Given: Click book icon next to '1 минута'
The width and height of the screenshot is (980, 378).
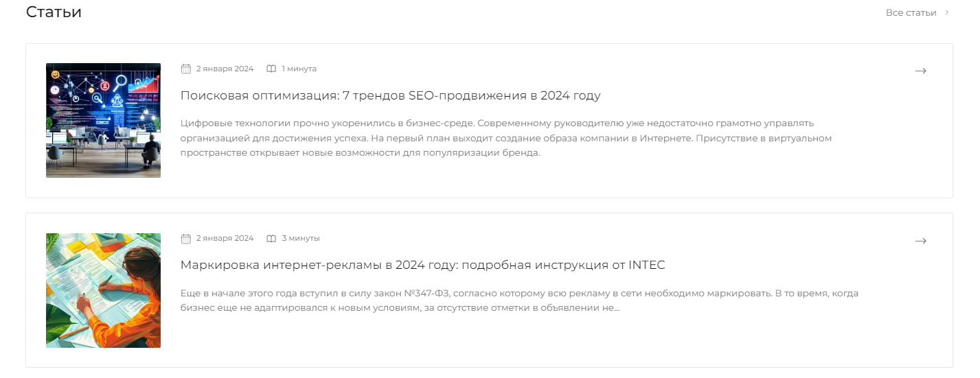Looking at the screenshot, I should [271, 69].
